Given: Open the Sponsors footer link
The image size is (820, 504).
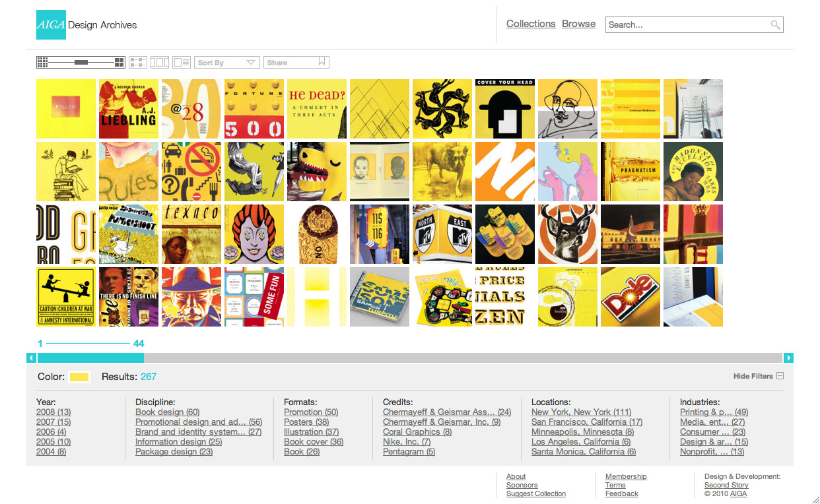Looking at the screenshot, I should tap(522, 485).
